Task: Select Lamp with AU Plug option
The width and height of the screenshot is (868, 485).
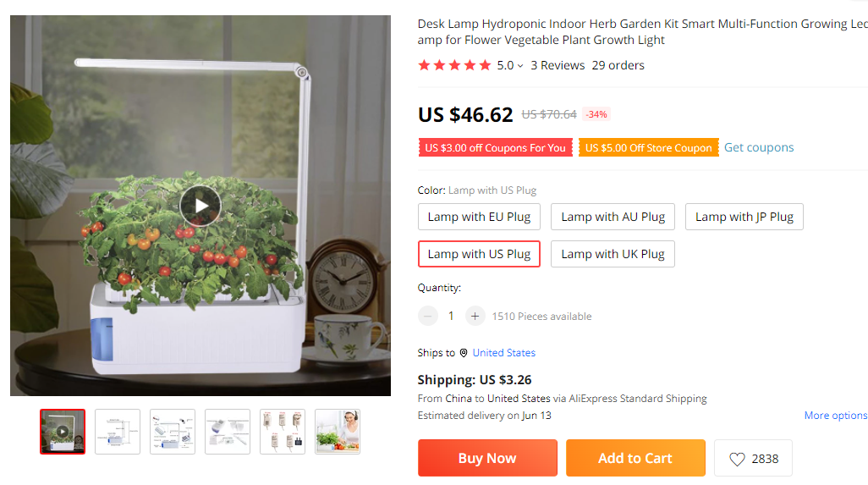Action: point(613,217)
